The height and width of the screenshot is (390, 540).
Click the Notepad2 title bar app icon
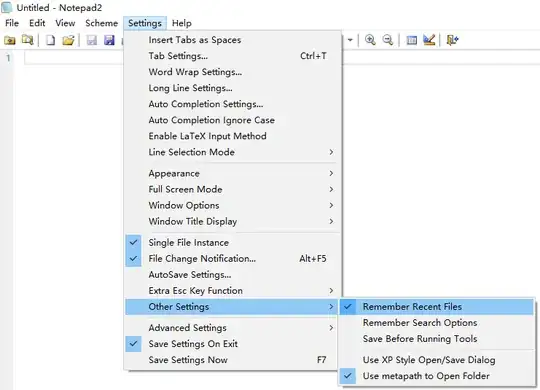click(x=7, y=8)
